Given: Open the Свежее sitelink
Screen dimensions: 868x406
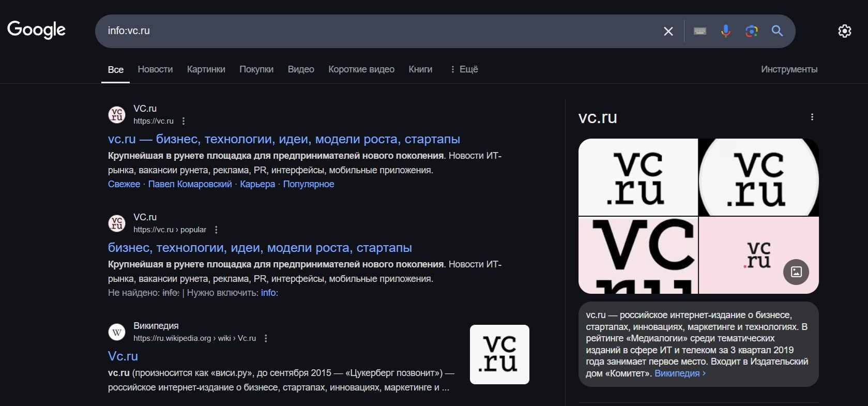Looking at the screenshot, I should tap(124, 184).
